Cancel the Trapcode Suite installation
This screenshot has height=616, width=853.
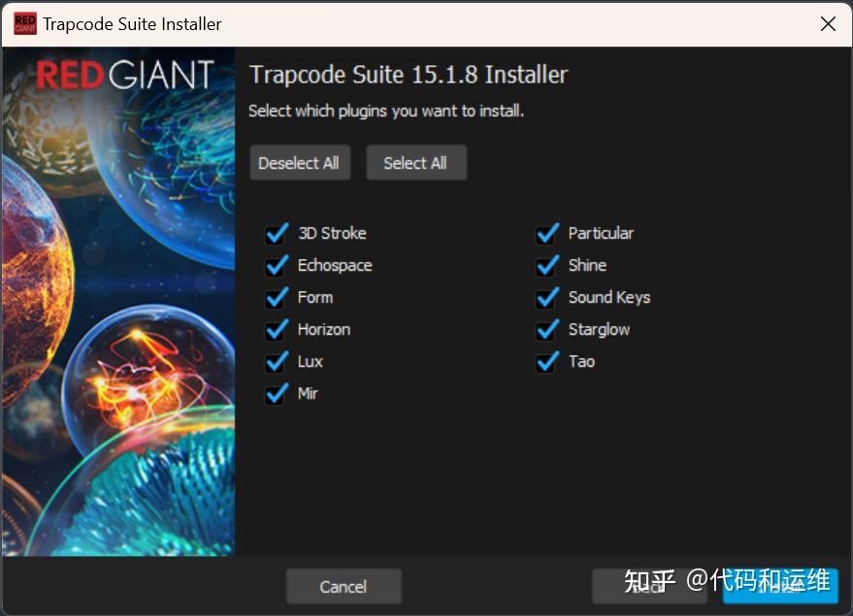coord(344,586)
